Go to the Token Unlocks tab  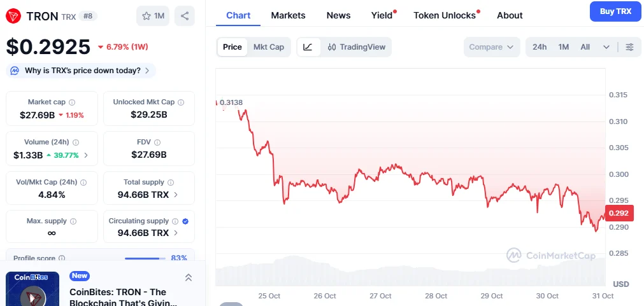click(x=445, y=15)
